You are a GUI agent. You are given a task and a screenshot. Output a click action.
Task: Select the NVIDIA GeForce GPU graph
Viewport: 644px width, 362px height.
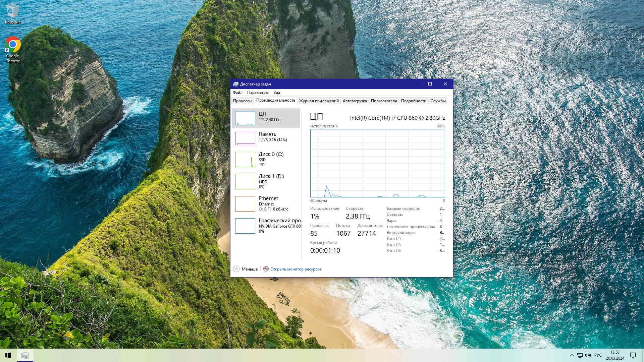(x=245, y=226)
